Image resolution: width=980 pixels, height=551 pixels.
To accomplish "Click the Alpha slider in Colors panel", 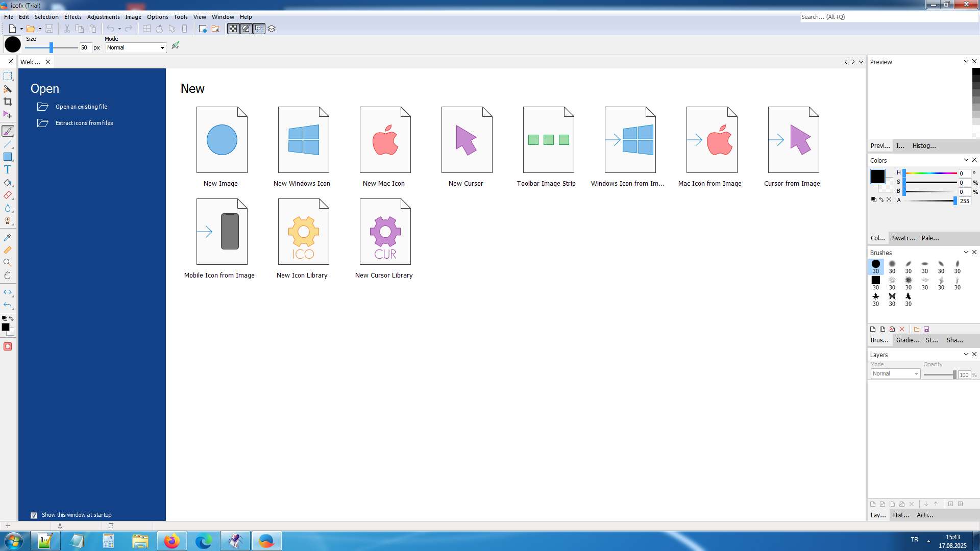I will tap(929, 201).
